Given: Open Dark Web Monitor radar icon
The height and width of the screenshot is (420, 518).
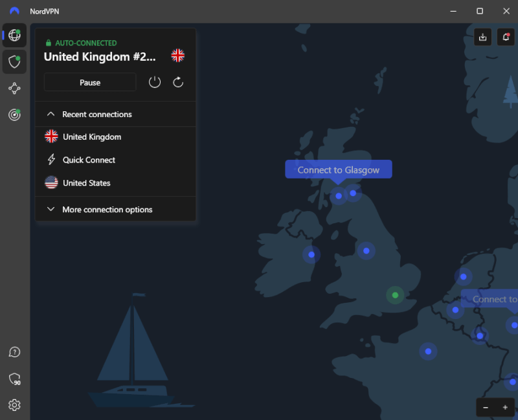Looking at the screenshot, I should click(14, 115).
